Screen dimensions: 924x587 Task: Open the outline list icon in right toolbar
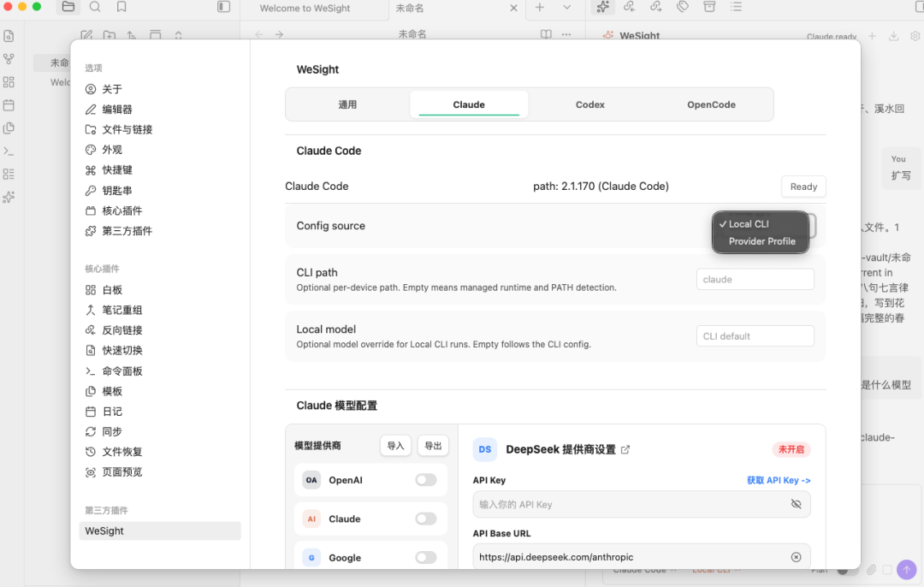tap(736, 7)
